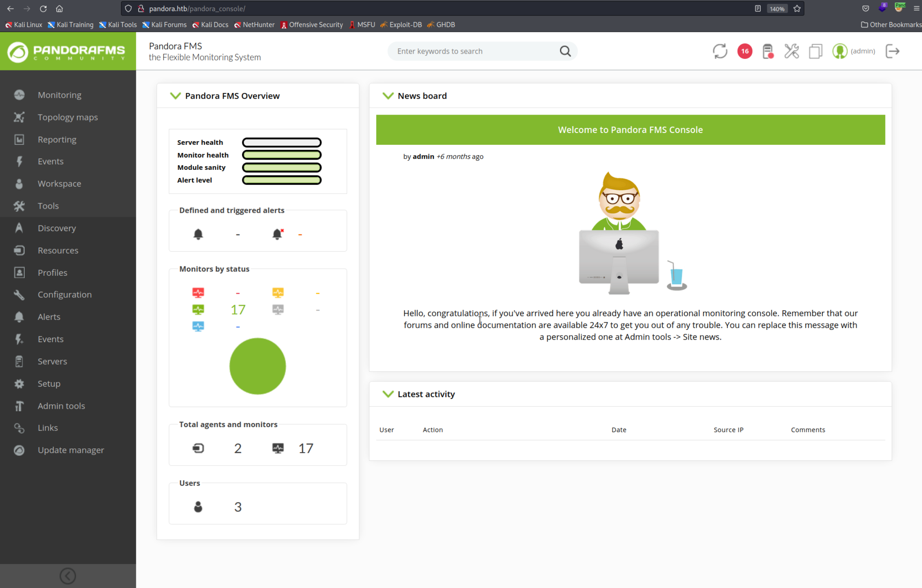Open the Servers menu
This screenshot has height=588, width=922.
52,361
